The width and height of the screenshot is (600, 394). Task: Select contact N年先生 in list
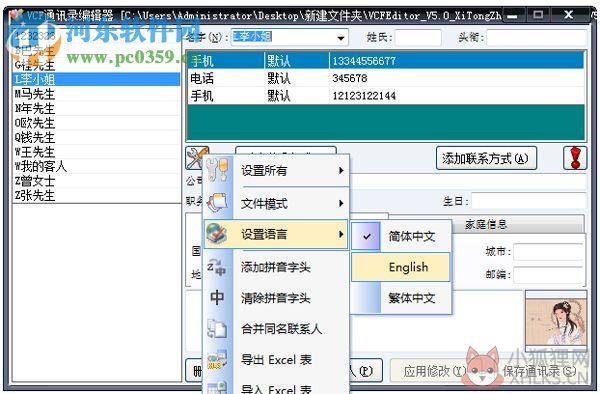pyautogui.click(x=96, y=108)
